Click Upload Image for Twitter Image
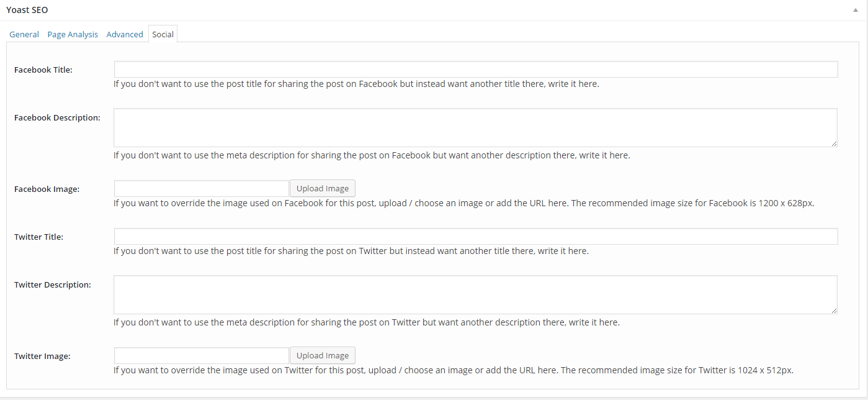The height and width of the screenshot is (400, 868). coord(322,355)
